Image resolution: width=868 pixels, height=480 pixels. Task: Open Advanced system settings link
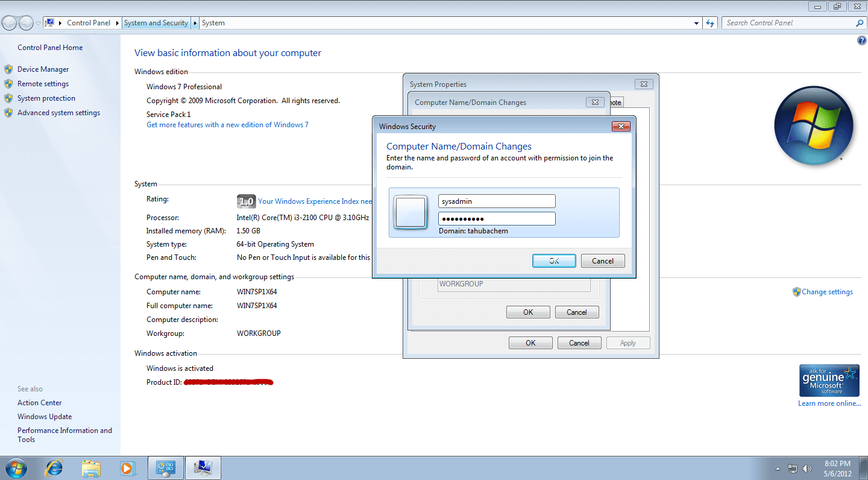point(58,113)
